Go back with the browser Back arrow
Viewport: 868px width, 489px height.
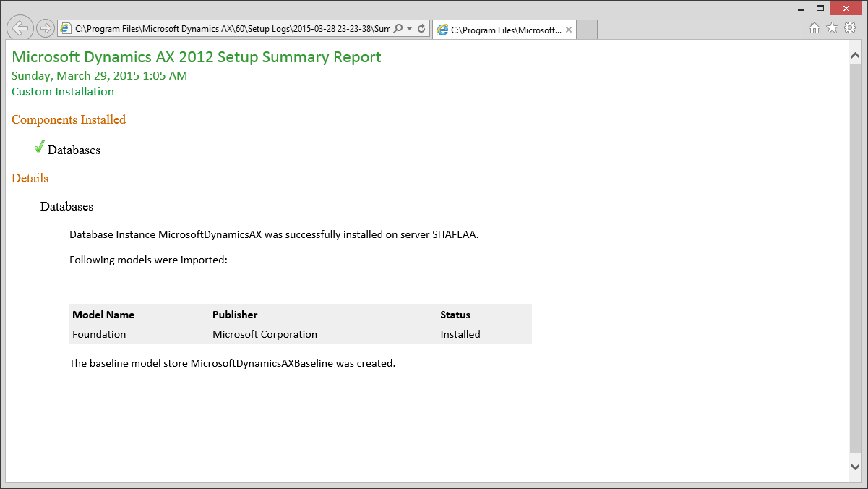(x=20, y=28)
